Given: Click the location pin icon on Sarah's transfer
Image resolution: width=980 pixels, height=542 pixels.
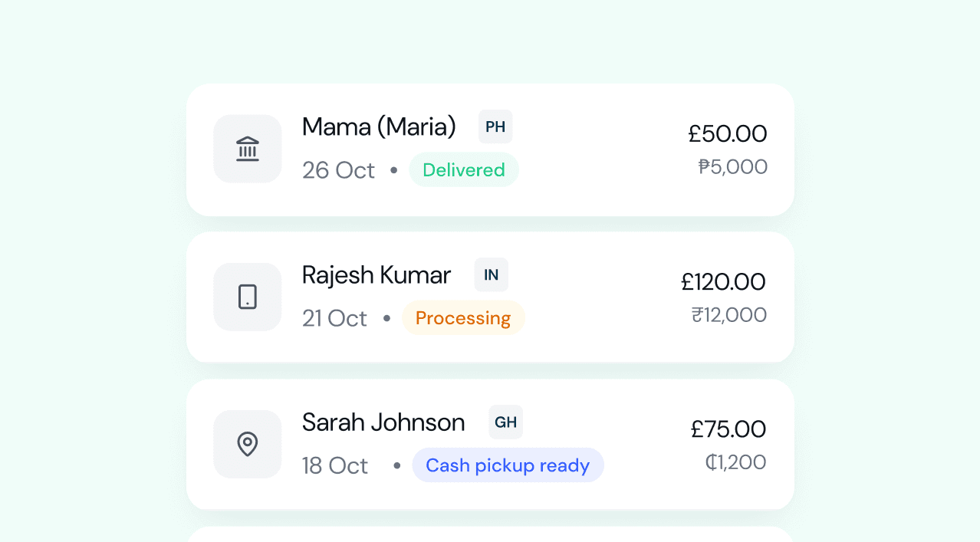Looking at the screenshot, I should click(x=247, y=444).
